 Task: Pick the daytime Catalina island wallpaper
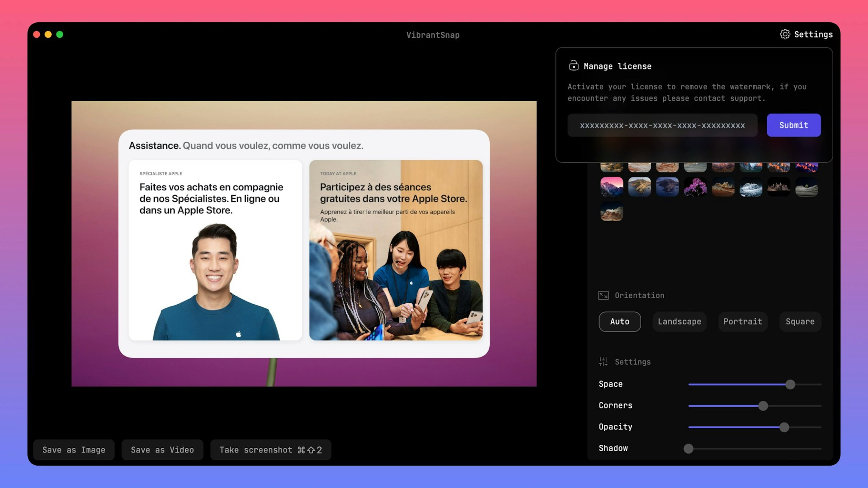tap(640, 187)
